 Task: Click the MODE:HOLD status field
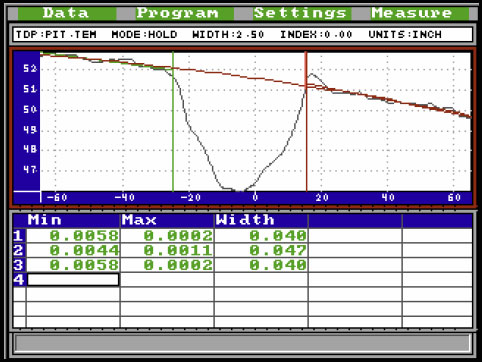144,34
